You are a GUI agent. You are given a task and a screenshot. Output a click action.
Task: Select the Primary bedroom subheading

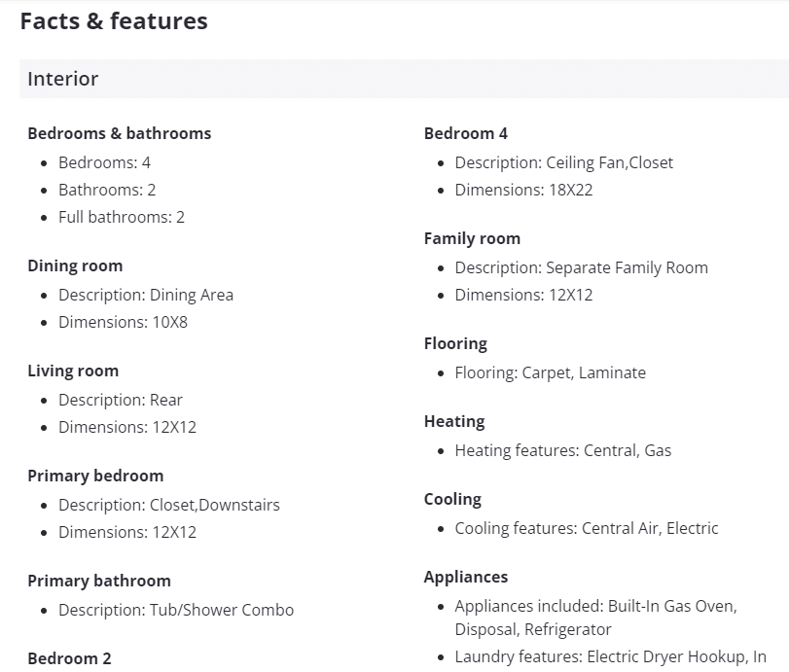click(x=95, y=476)
